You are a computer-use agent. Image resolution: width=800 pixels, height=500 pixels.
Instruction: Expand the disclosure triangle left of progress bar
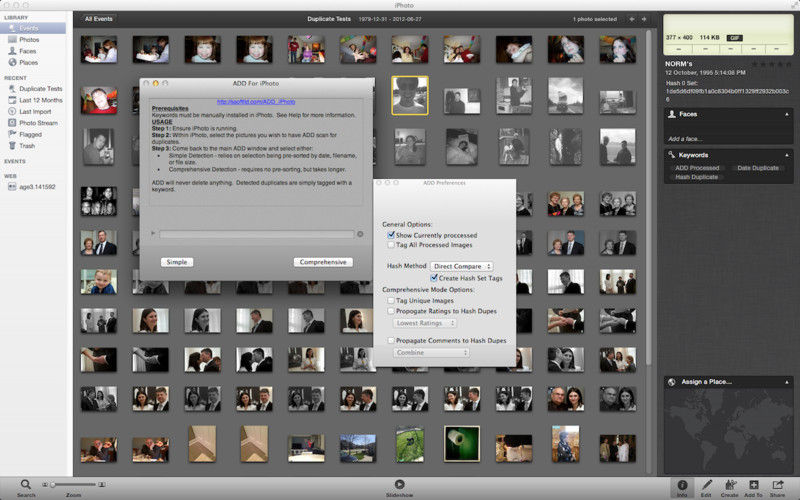coord(153,234)
